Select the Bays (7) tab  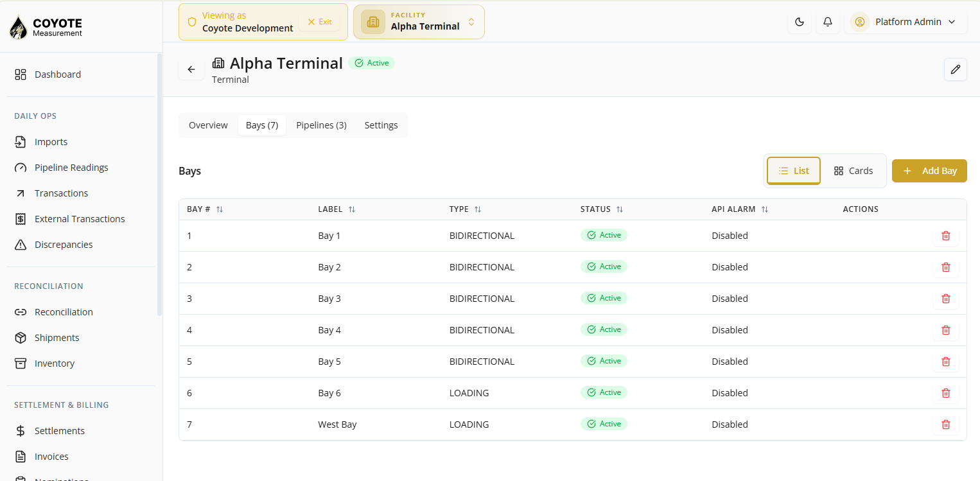click(x=262, y=125)
